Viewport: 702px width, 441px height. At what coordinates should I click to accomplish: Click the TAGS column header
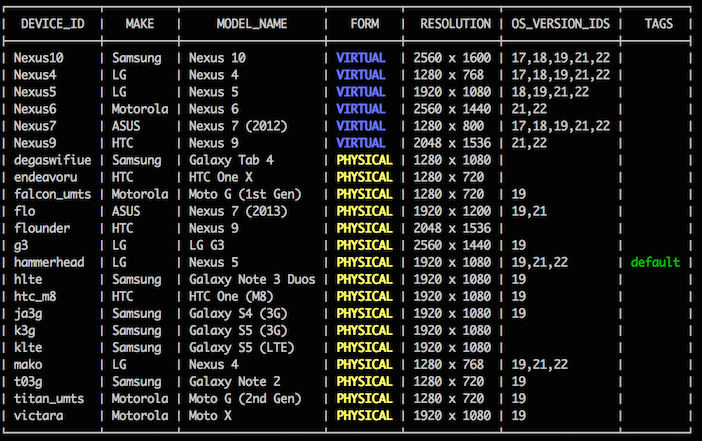tap(659, 24)
